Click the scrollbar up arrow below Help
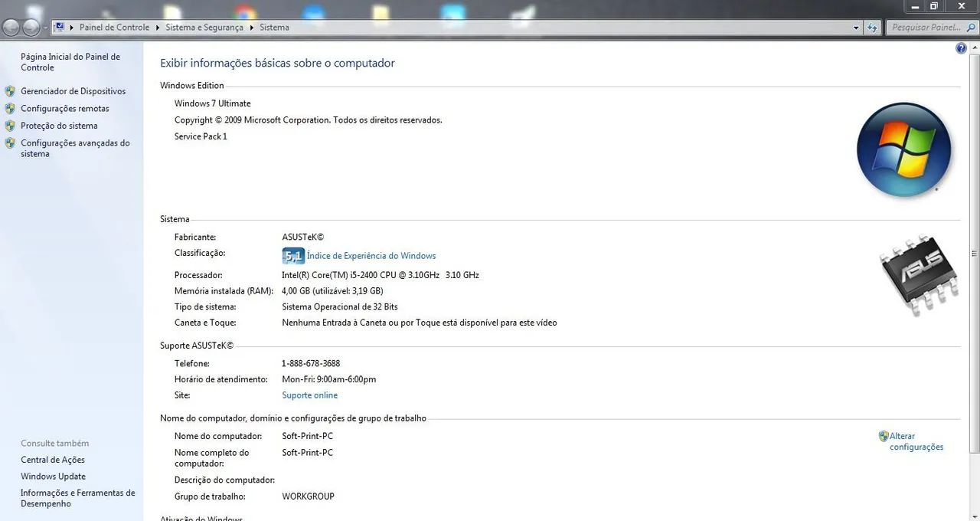 [974, 46]
